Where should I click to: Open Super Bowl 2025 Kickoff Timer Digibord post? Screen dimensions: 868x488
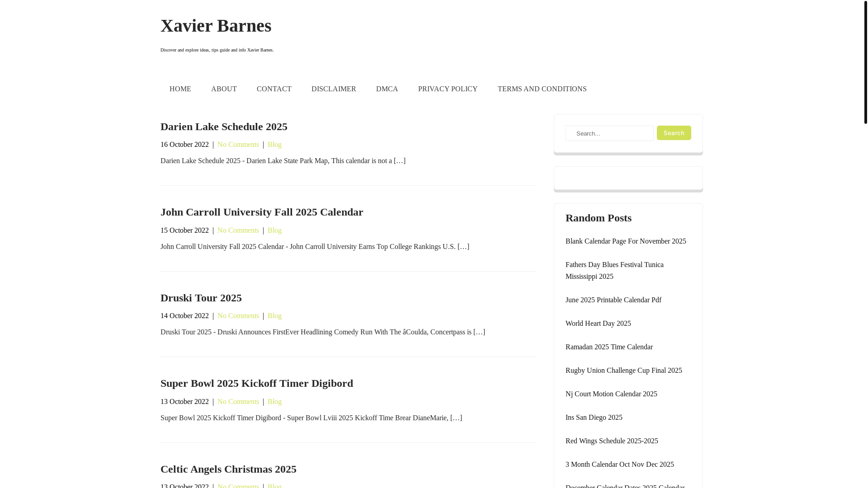point(257,383)
